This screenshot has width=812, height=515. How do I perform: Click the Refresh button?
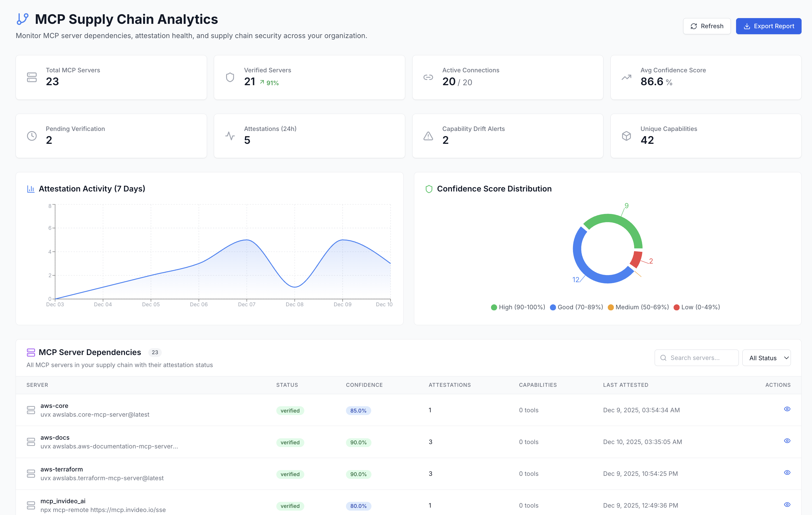point(707,26)
